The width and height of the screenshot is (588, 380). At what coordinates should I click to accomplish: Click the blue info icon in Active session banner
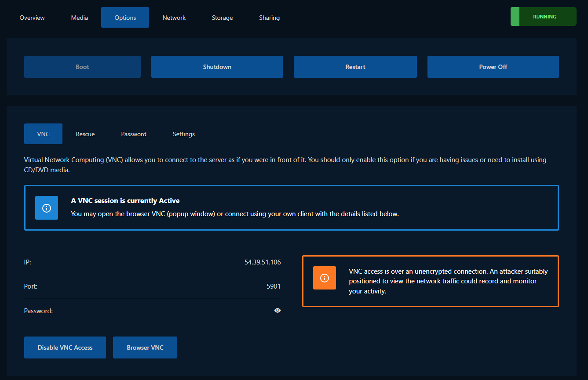(47, 208)
